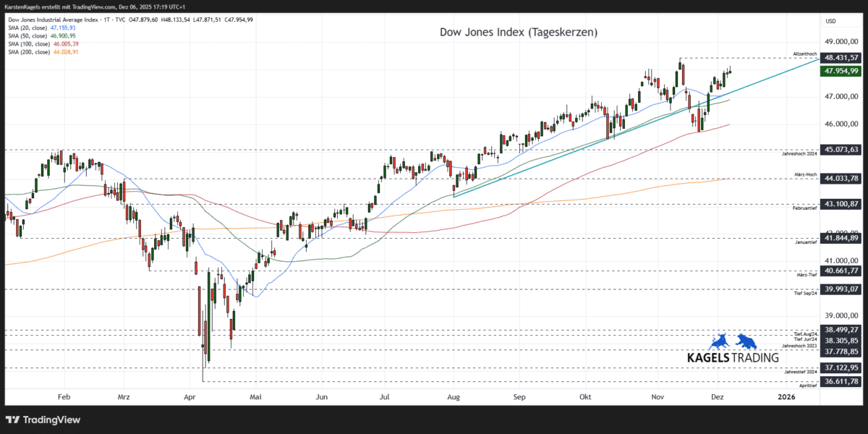This screenshot has height=434, width=868.
Task: Click the Jahreshoch 2024 level label 45.073,63
Action: pos(839,150)
